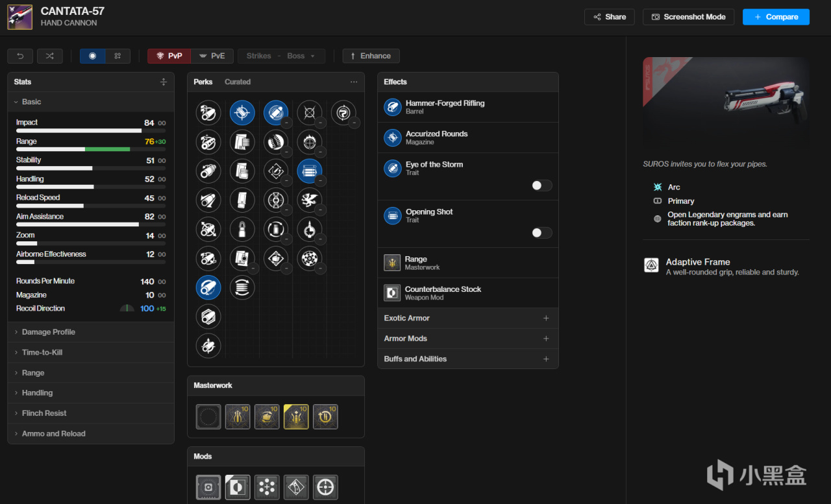Select the griffin-shaped trait perk icon
The height and width of the screenshot is (504, 831).
pos(310,200)
